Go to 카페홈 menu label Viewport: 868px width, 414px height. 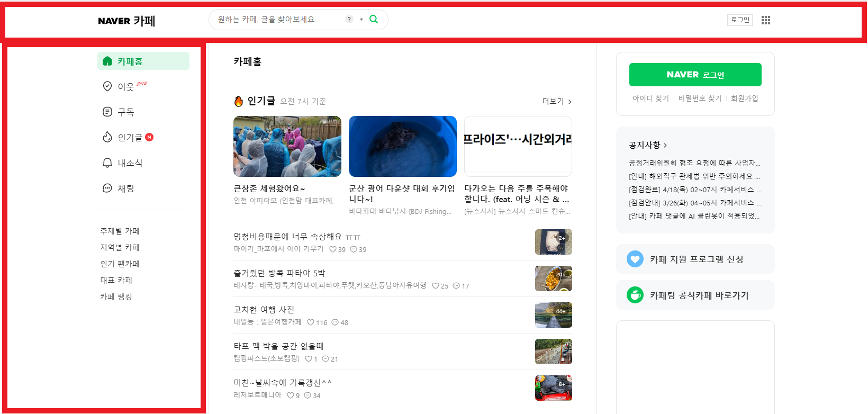[130, 61]
